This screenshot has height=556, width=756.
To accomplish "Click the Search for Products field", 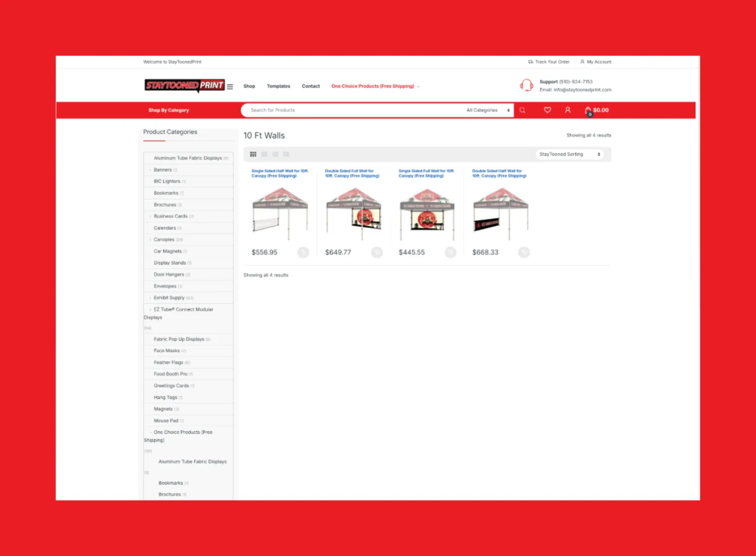I will [350, 110].
